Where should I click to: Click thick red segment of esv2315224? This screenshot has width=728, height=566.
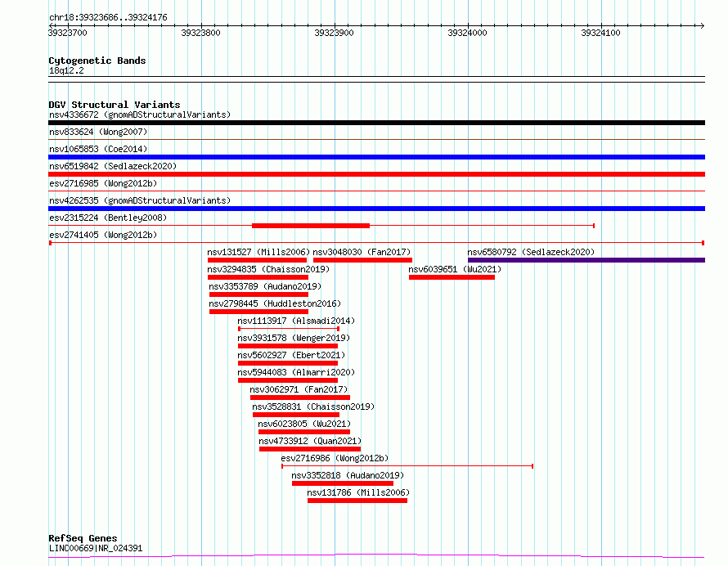pyautogui.click(x=311, y=226)
